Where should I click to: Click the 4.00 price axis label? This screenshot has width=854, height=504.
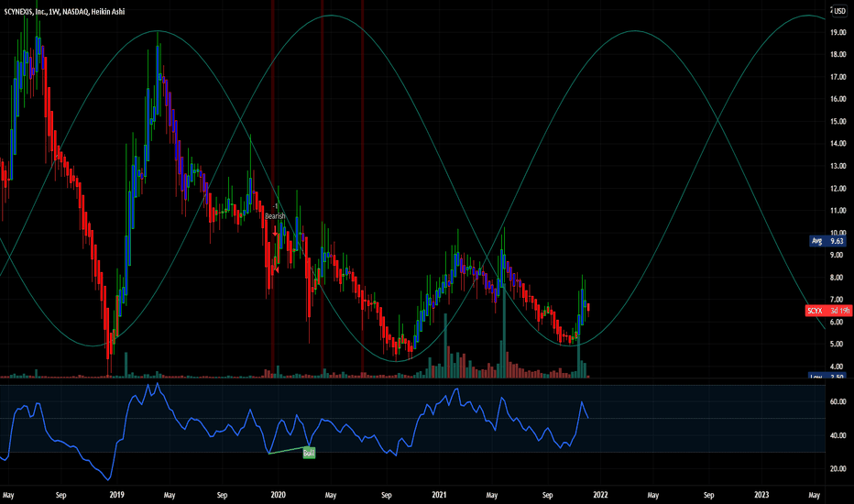(x=837, y=367)
